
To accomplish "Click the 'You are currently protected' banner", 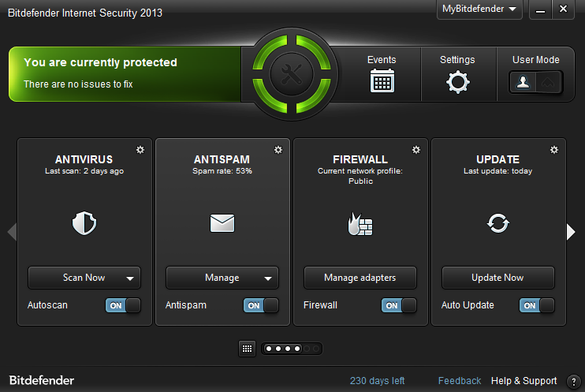I will pos(125,74).
